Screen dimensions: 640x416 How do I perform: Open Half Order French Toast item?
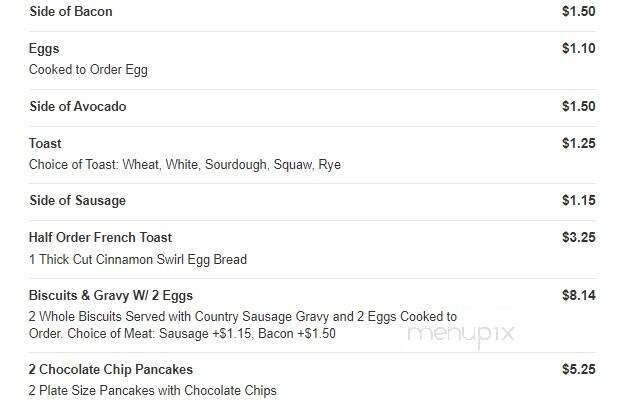point(101,237)
